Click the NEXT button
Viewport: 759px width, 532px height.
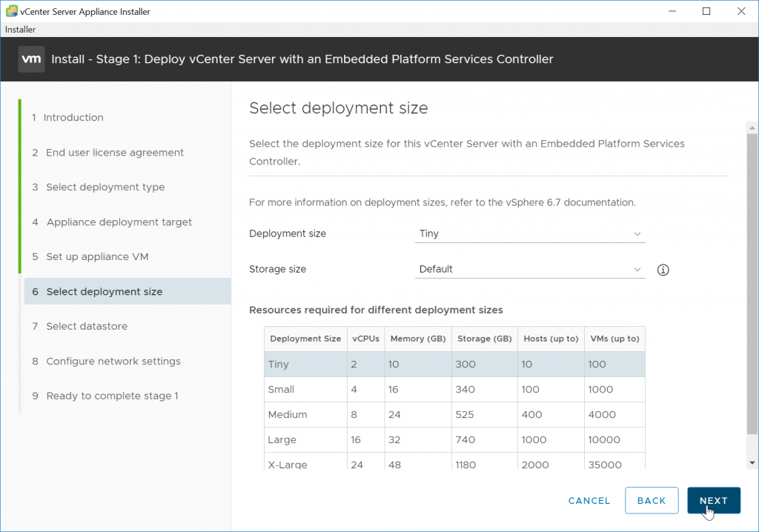click(x=714, y=501)
